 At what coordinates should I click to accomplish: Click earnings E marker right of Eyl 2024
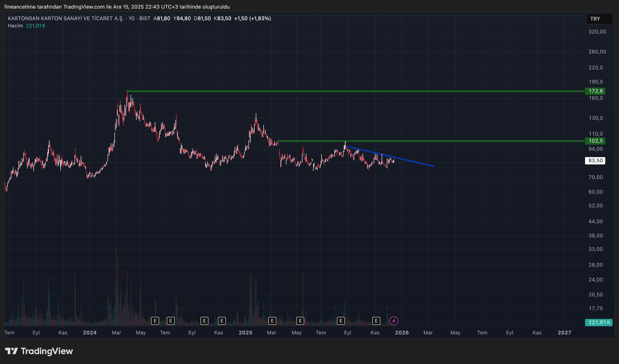pyautogui.click(x=204, y=321)
